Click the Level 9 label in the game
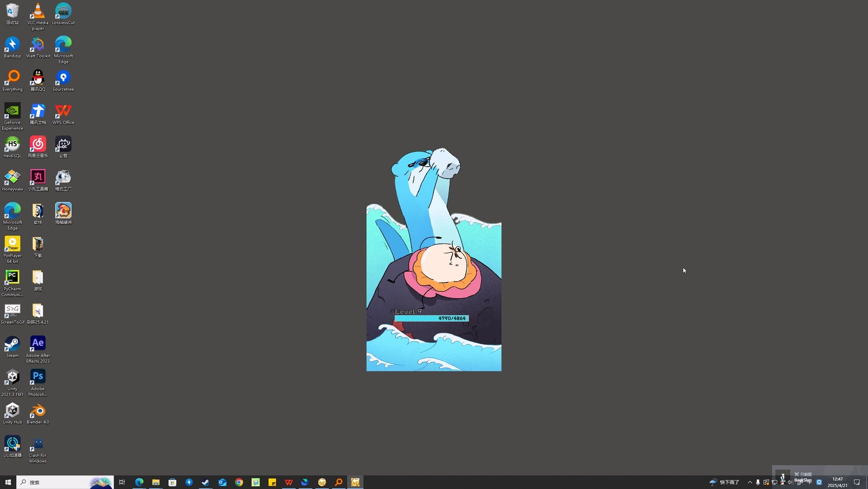The image size is (868, 489). [x=408, y=312]
